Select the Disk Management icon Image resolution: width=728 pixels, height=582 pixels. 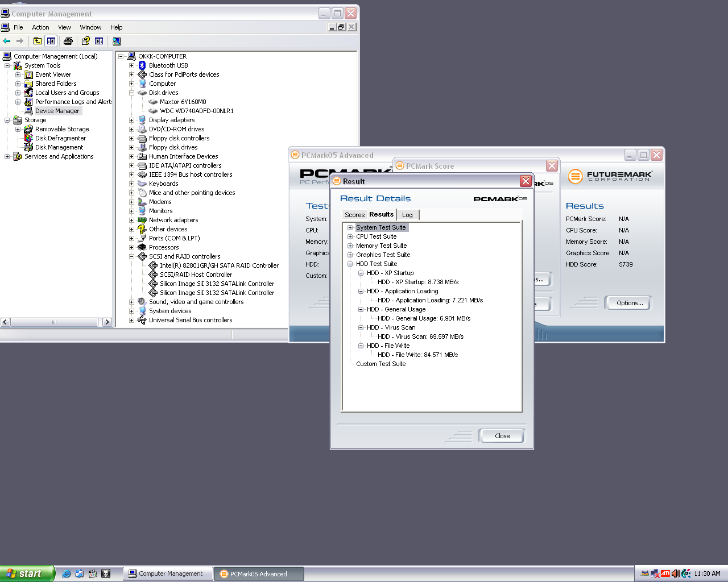pyautogui.click(x=28, y=147)
